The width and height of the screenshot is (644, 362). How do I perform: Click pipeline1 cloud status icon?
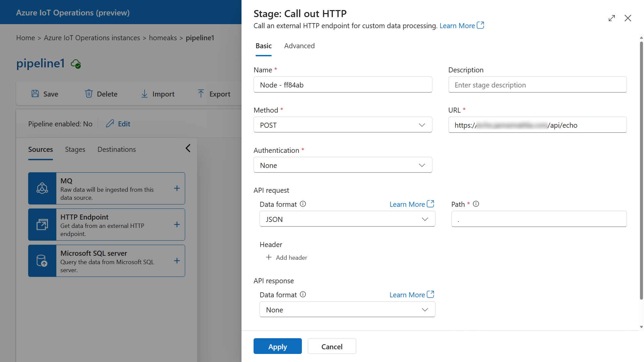76,64
